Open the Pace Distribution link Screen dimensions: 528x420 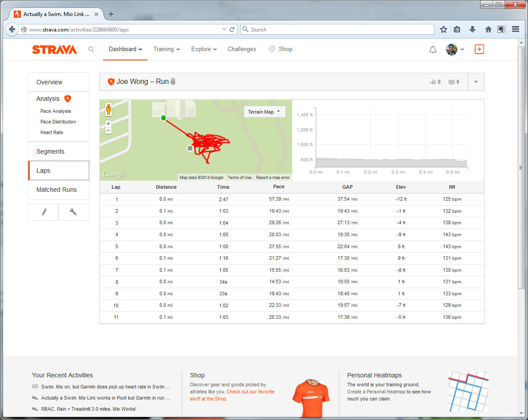coord(58,122)
